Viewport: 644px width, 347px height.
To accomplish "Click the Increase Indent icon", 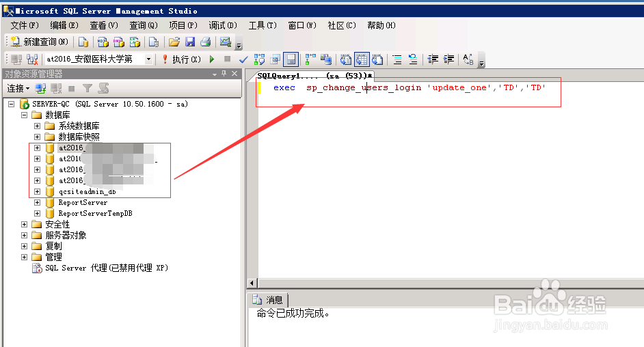I will tap(448, 59).
